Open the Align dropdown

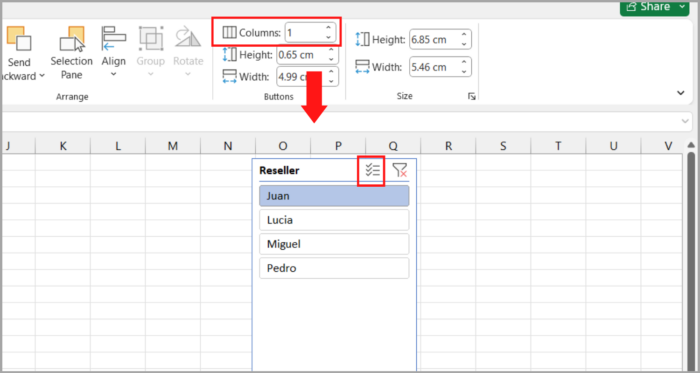[113, 52]
